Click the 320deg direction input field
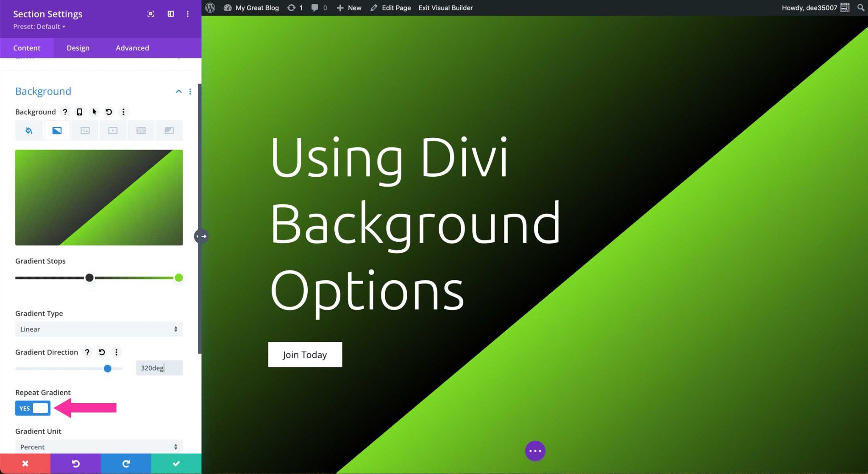This screenshot has width=868, height=474. pyautogui.click(x=159, y=368)
